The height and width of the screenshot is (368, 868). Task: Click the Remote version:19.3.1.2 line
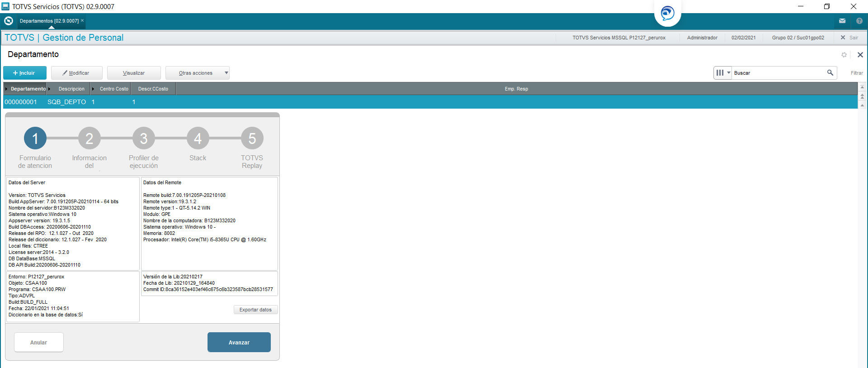[170, 201]
